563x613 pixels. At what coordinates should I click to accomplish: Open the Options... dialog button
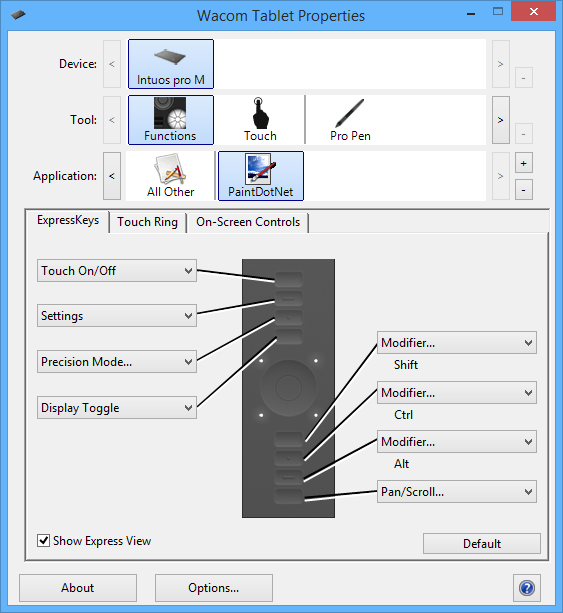pos(213,588)
